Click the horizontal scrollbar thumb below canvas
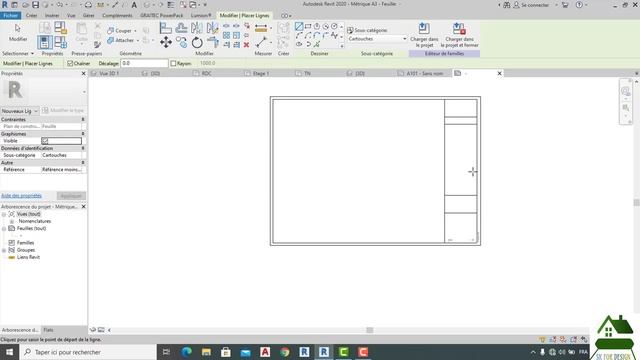Image resolution: width=640 pixels, height=360 pixels. coord(370,330)
